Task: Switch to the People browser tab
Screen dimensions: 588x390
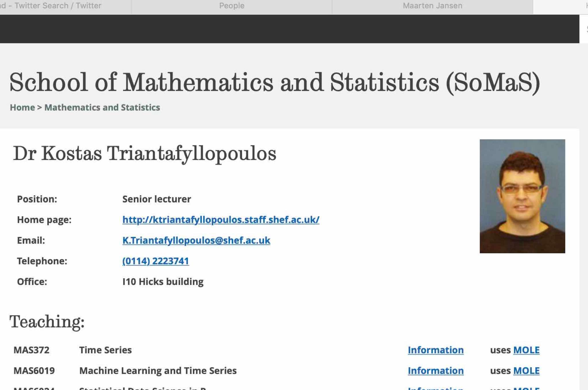Action: coord(231,6)
